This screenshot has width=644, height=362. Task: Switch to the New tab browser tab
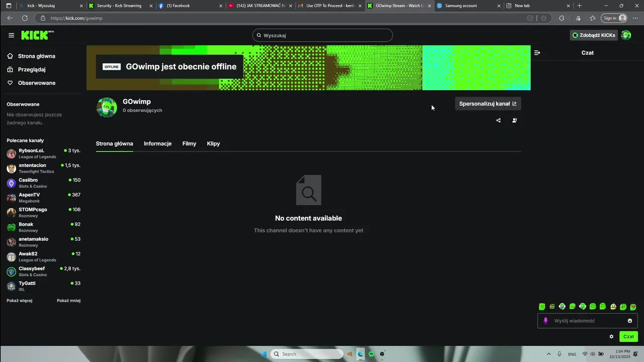[x=538, y=6]
